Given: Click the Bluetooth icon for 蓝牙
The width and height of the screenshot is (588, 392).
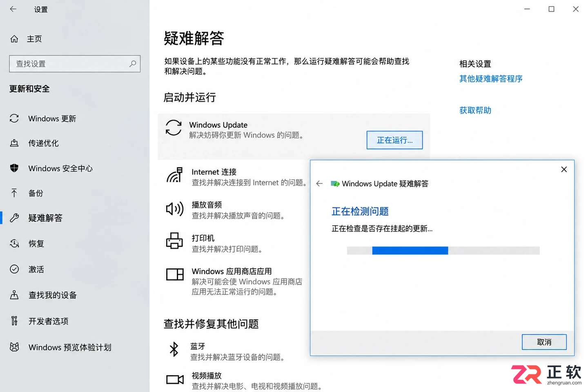Looking at the screenshot, I should click(x=174, y=349).
